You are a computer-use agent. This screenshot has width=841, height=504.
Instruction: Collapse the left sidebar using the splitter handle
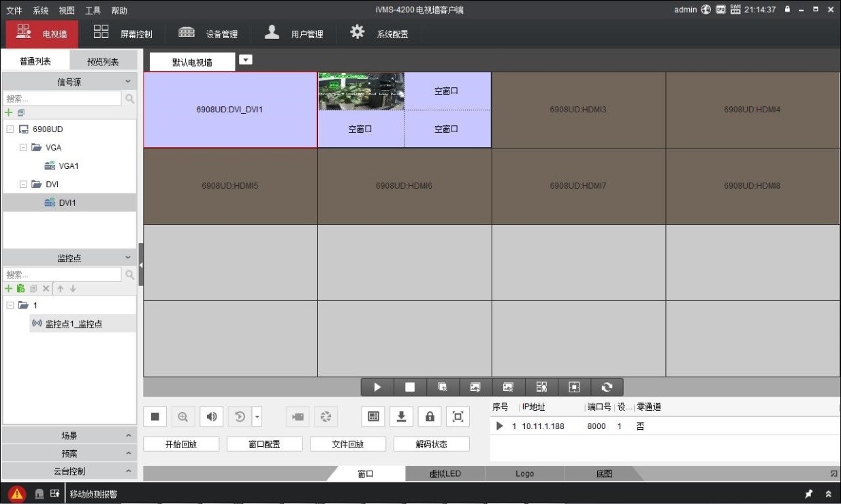coord(141,264)
